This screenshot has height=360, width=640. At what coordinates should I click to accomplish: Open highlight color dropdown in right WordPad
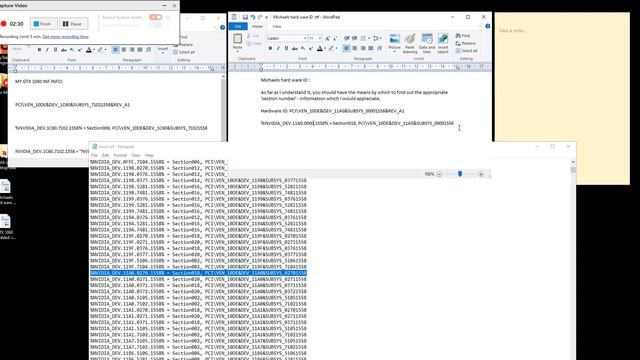tap(336, 49)
